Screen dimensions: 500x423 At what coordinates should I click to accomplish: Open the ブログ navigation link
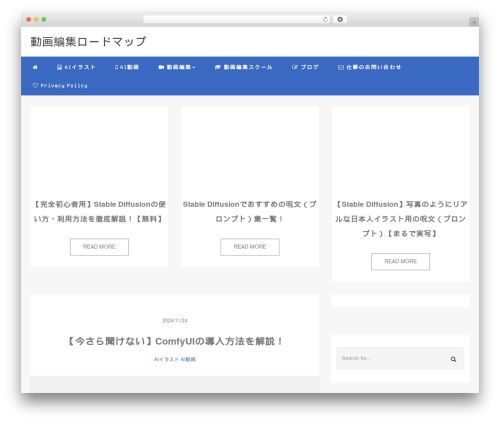click(x=305, y=67)
